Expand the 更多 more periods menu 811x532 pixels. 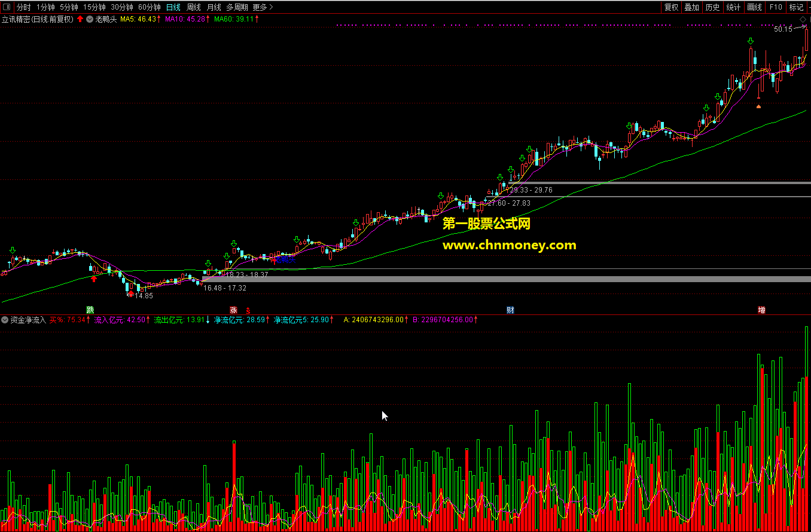(263, 7)
